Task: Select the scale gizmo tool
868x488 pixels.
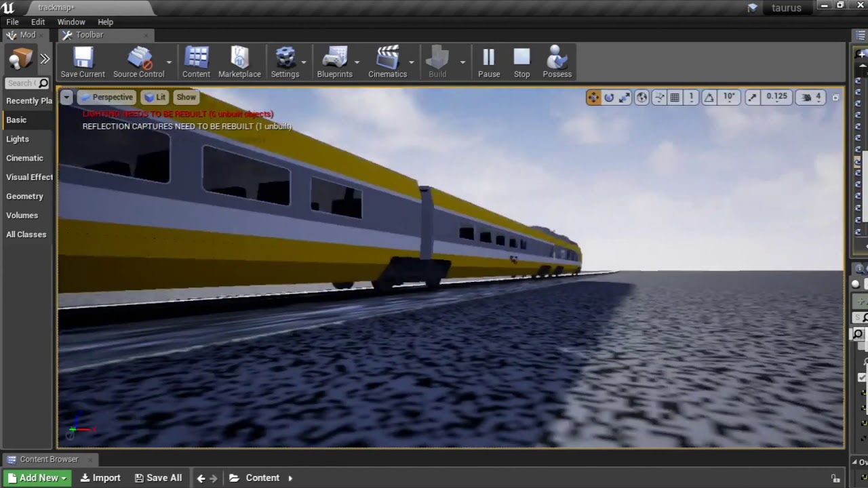Action: pos(624,98)
